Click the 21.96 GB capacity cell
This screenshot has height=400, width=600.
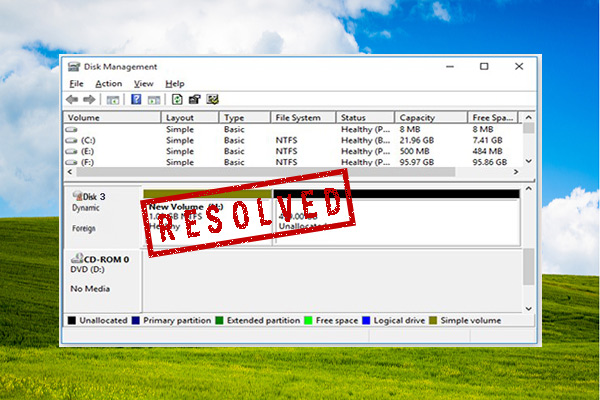point(417,140)
